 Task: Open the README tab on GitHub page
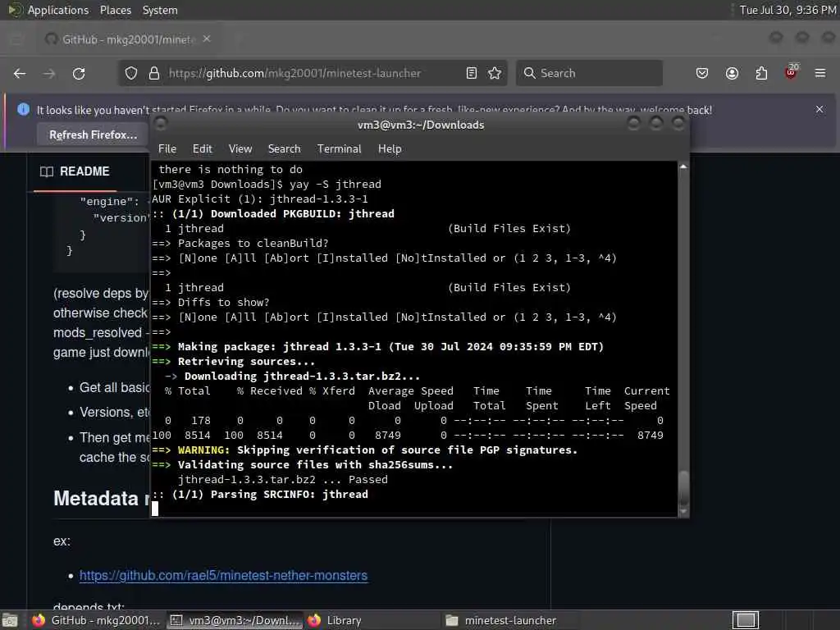pos(75,171)
